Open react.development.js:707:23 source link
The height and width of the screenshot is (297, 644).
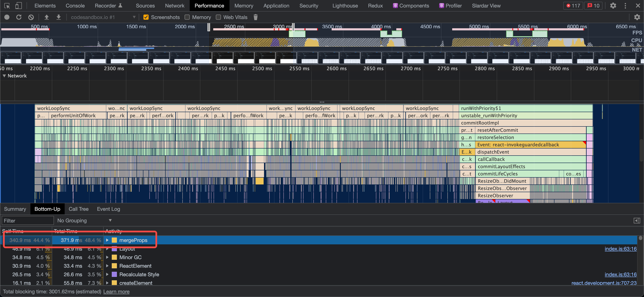coord(604,283)
